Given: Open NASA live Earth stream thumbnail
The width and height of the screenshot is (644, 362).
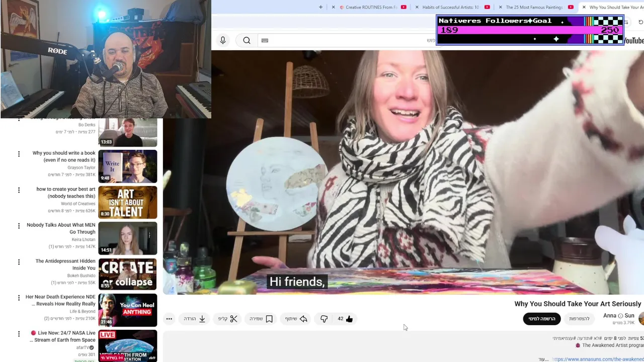Looking at the screenshot, I should point(128,346).
